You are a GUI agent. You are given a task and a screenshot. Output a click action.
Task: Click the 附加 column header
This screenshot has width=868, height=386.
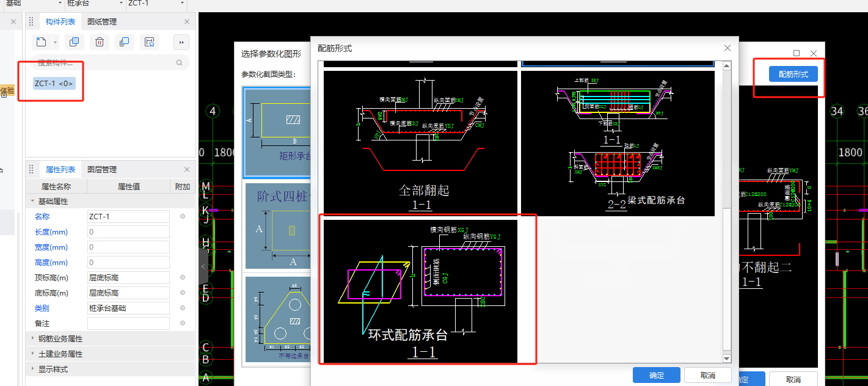point(183,186)
